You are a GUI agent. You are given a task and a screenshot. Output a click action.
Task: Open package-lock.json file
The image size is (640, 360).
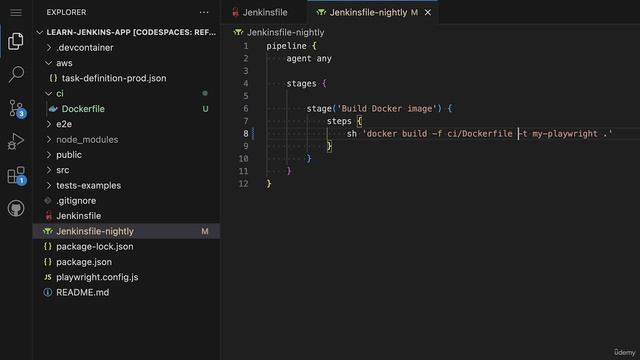tap(95, 247)
